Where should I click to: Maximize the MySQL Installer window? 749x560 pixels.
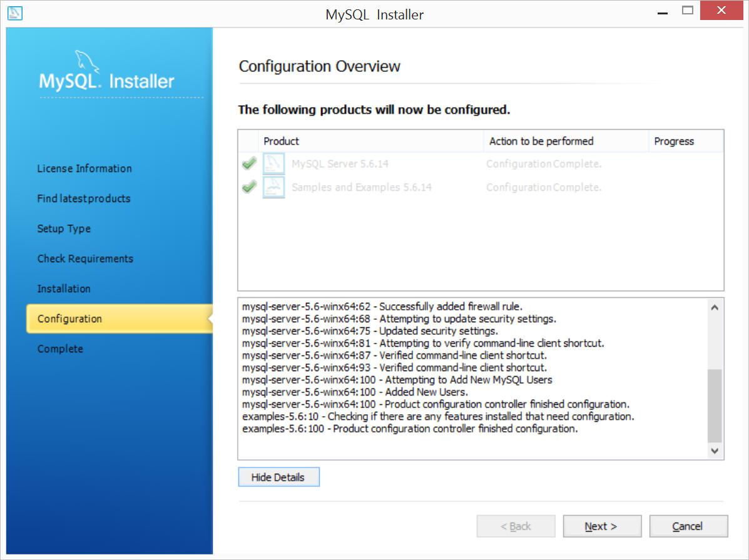tap(688, 11)
